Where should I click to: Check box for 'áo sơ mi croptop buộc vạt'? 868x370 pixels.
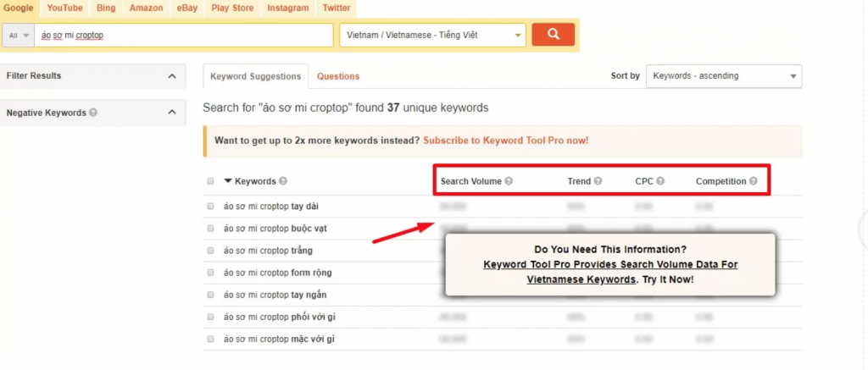point(210,228)
